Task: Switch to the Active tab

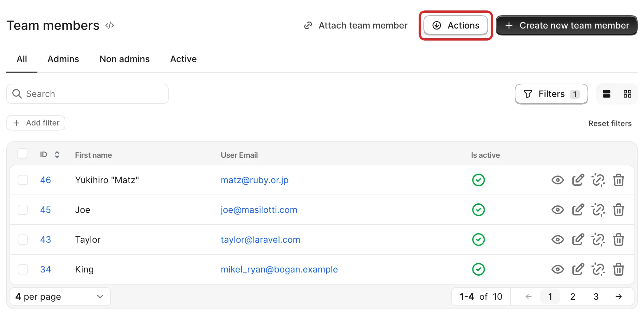Action: point(184,59)
